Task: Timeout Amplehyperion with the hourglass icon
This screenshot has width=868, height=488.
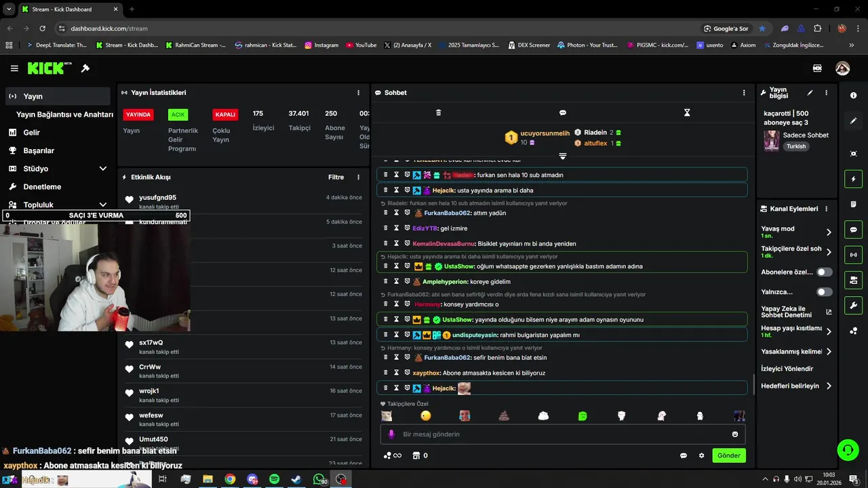Action: point(396,281)
